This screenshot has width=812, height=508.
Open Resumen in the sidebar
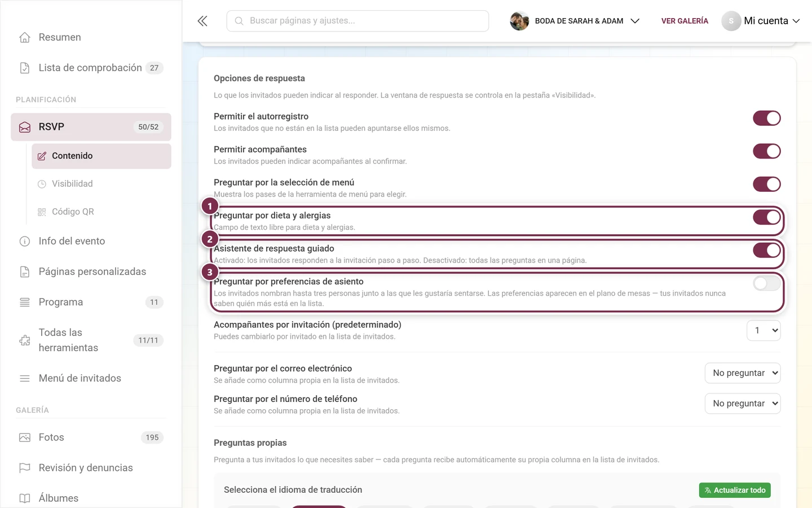tap(91, 37)
